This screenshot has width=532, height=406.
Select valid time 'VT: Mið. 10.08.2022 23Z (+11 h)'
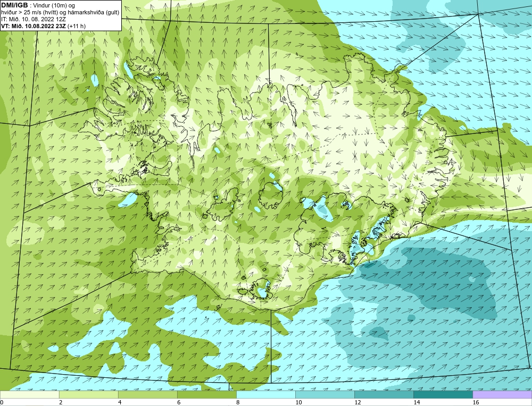[x=44, y=26]
